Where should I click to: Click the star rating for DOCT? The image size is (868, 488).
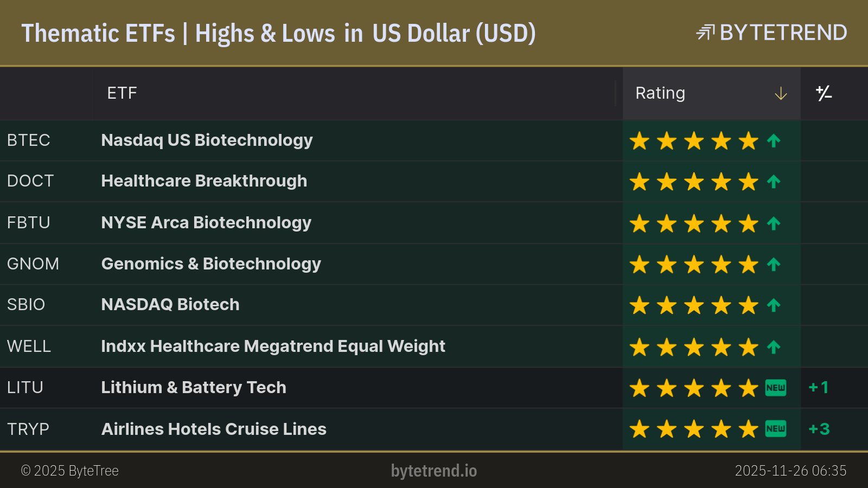click(693, 182)
